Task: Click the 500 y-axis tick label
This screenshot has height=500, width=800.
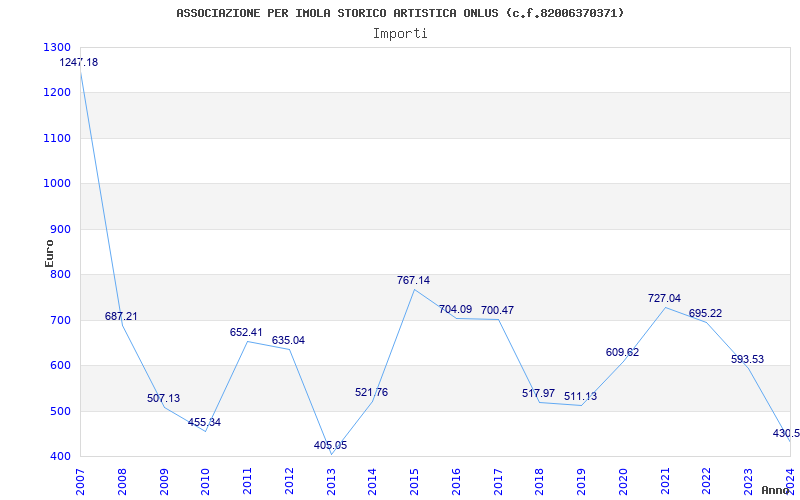Action: [61, 411]
